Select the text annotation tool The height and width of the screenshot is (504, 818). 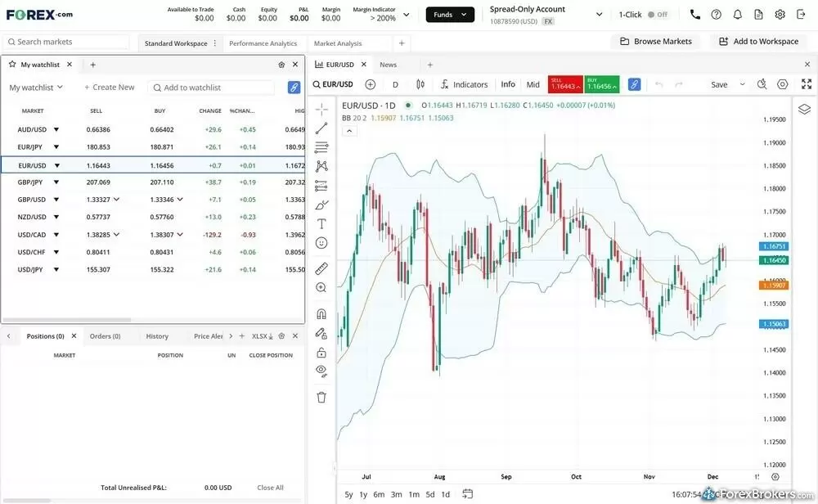[x=321, y=223]
